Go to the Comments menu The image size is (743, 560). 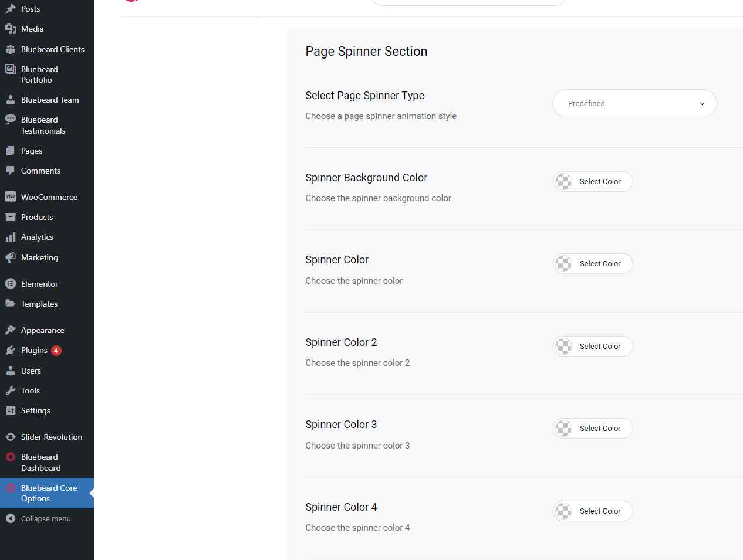point(47,171)
